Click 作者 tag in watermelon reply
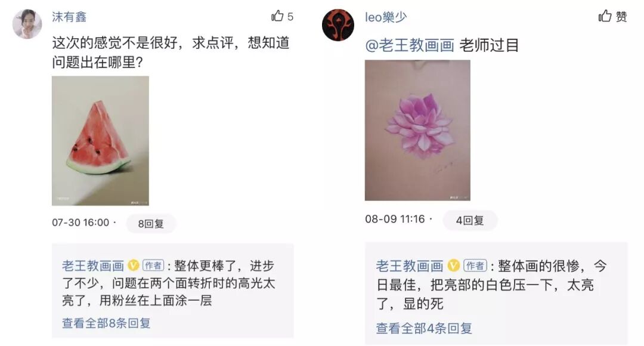644x346 pixels. click(153, 265)
